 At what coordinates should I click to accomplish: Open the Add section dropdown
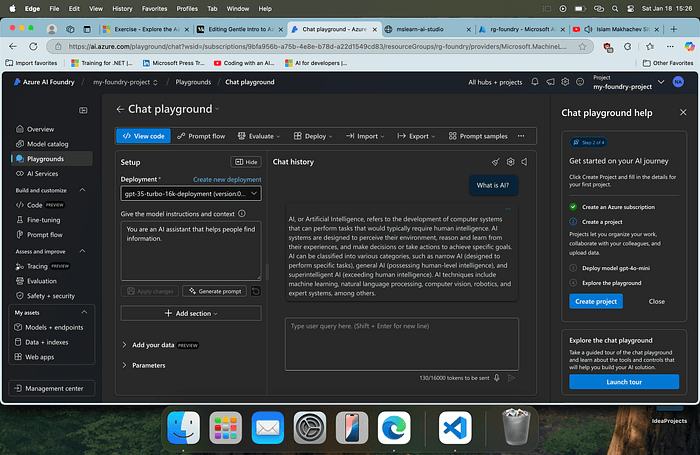[x=191, y=313]
